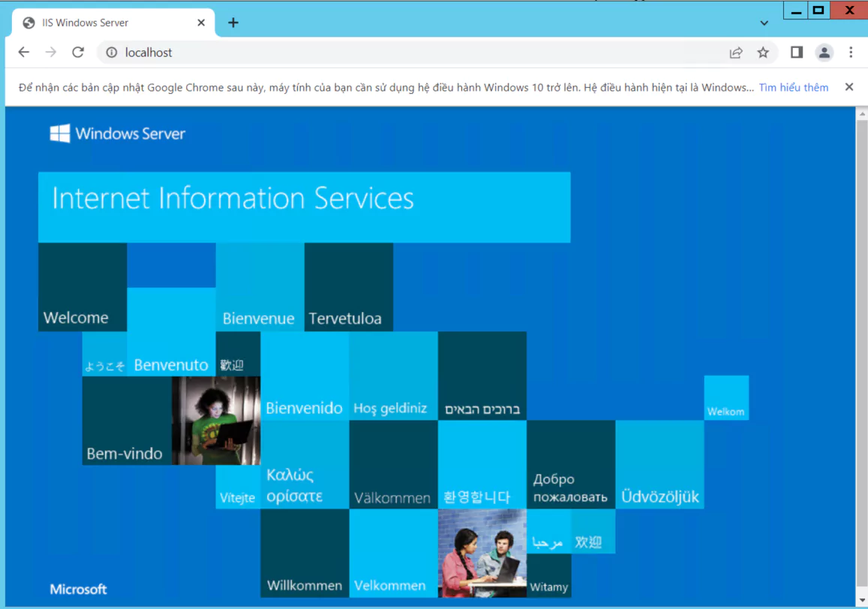Click the 歡迎 traditional Chinese tile

[238, 354]
